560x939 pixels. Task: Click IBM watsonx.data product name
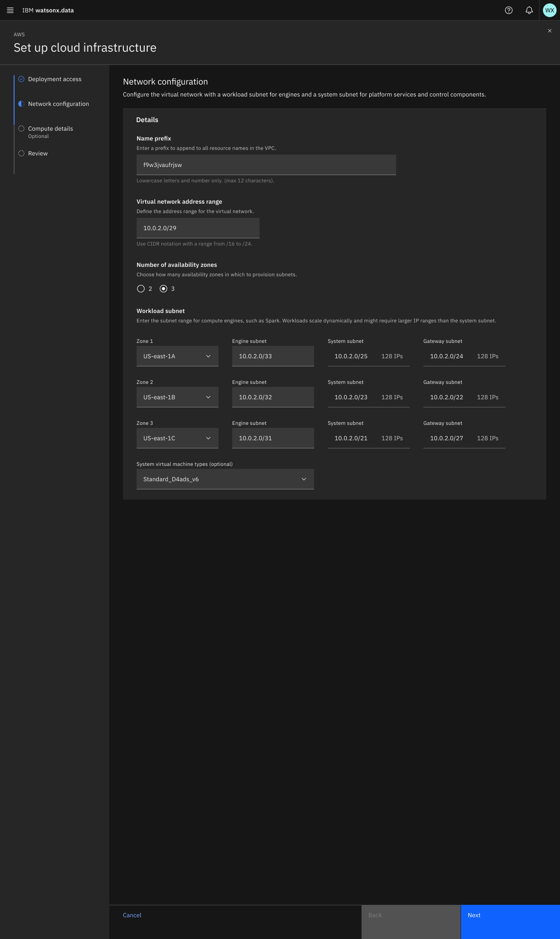[x=48, y=10]
